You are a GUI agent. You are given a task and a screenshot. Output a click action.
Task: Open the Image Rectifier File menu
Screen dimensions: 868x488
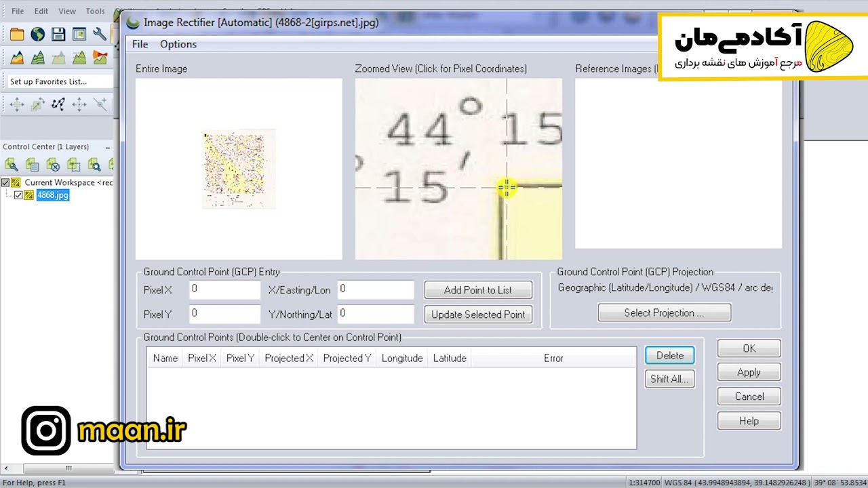(x=140, y=44)
